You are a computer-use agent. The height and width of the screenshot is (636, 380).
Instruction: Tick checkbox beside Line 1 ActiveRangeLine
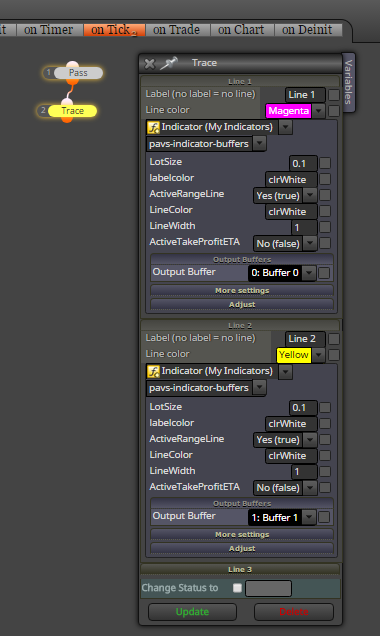(325, 195)
